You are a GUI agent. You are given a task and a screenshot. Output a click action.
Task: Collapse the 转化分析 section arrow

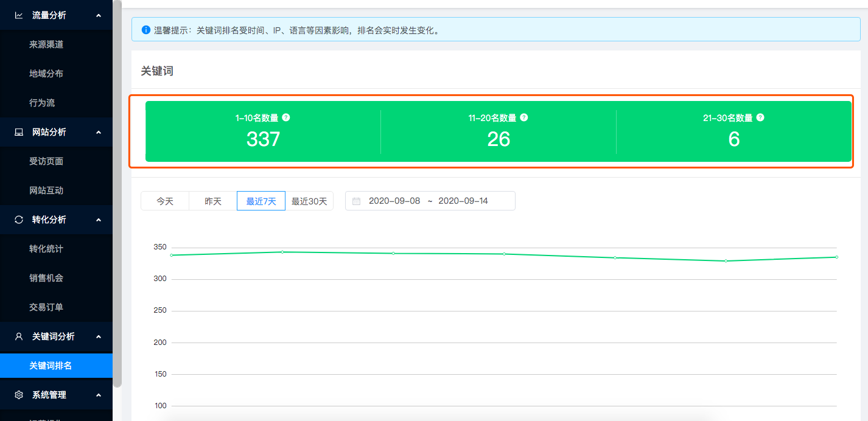click(x=99, y=220)
